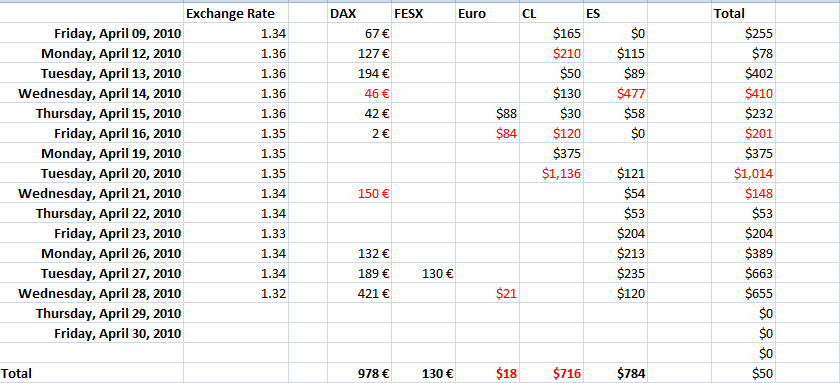This screenshot has width=840, height=383.
Task: Select the DAX value 194 €
Action: tap(358, 73)
